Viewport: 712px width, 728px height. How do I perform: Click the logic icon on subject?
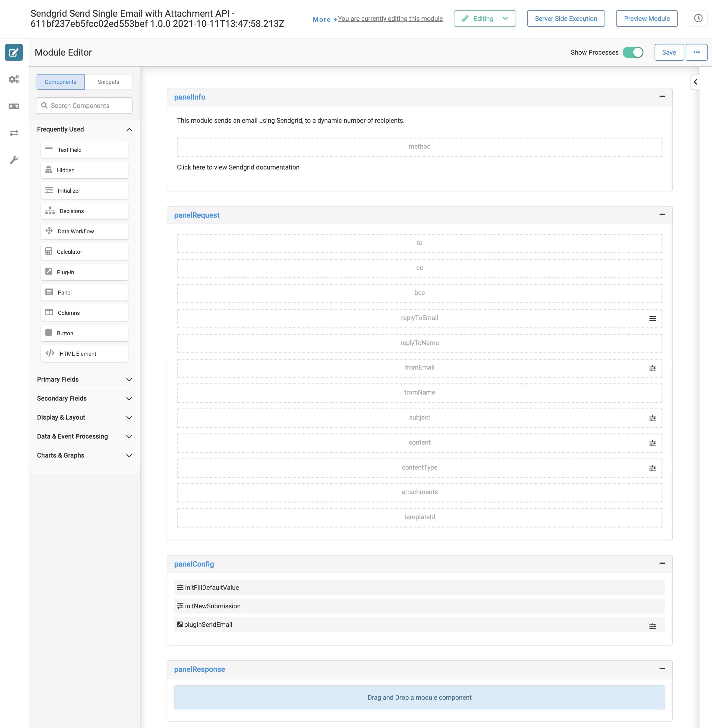point(652,418)
